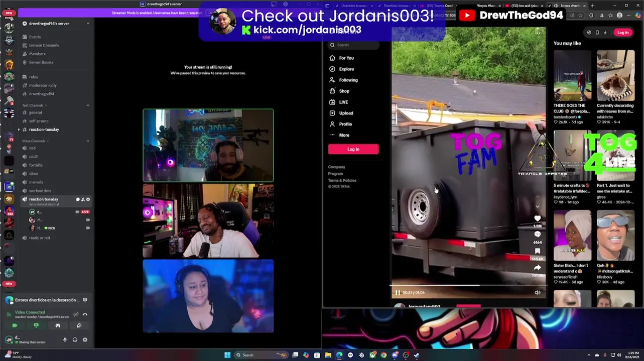644x361 pixels.
Task: Edit reaction tuesday channel settings gear
Action: point(88,200)
